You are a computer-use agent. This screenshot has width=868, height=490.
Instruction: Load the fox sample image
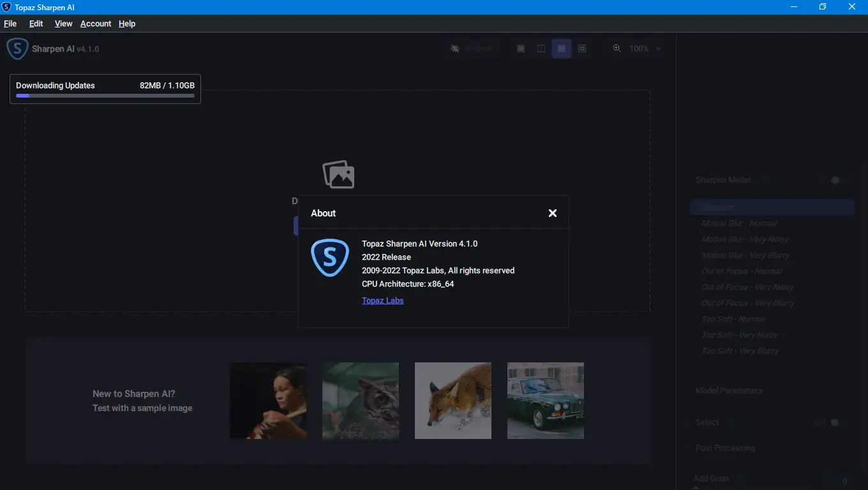click(453, 401)
